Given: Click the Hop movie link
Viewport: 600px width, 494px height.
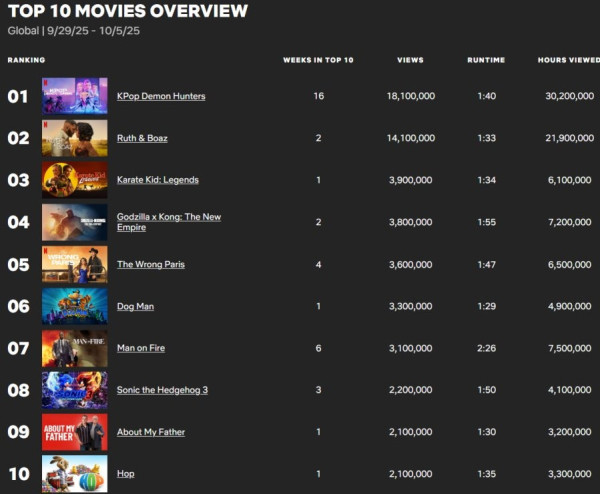Looking at the screenshot, I should click(x=125, y=474).
